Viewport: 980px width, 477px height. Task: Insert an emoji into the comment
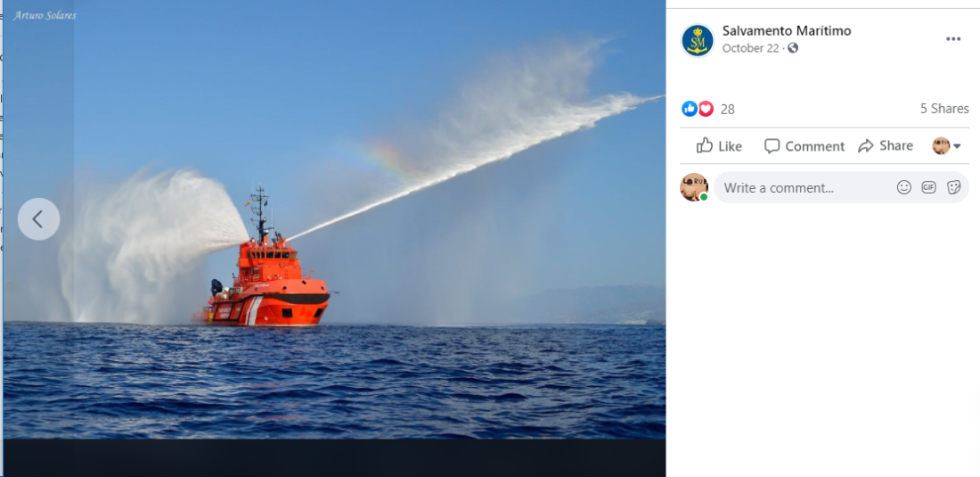[x=903, y=187]
